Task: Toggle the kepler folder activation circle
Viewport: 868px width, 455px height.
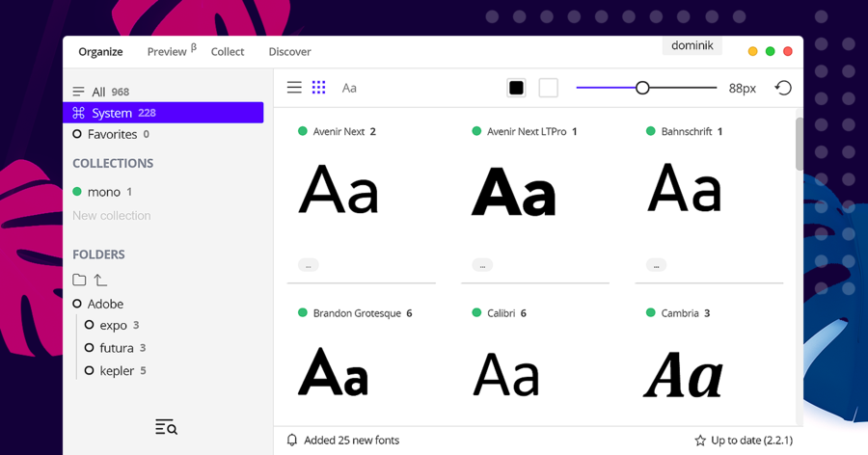Action: tap(89, 370)
